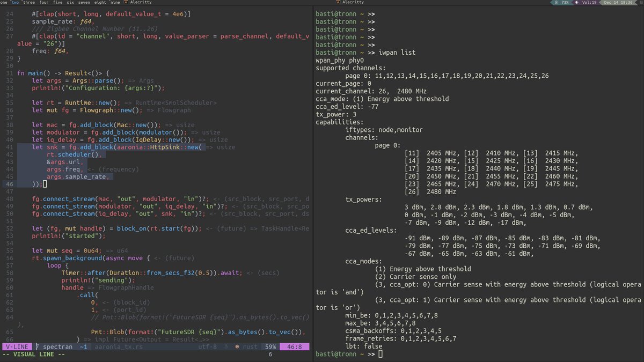Viewport: 644px width, 362px height.
Task: Click the terminal cursor at last prompt
Action: tap(381, 354)
